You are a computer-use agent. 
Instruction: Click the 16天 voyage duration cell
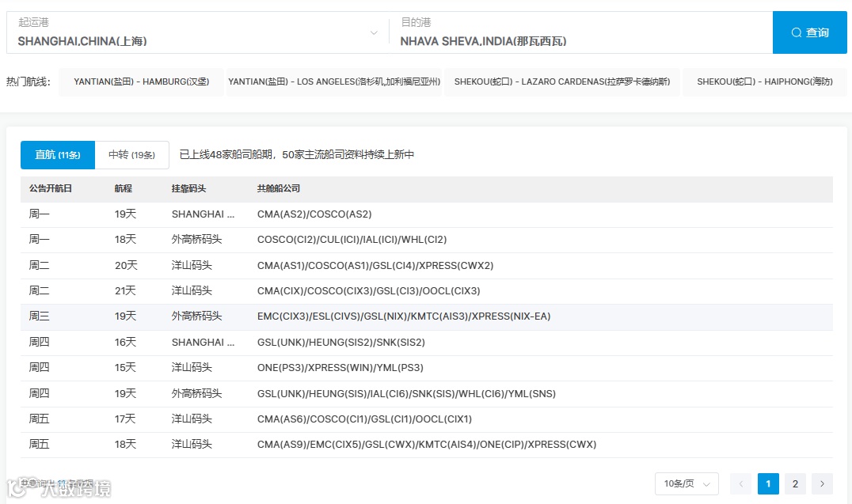pyautogui.click(x=126, y=343)
